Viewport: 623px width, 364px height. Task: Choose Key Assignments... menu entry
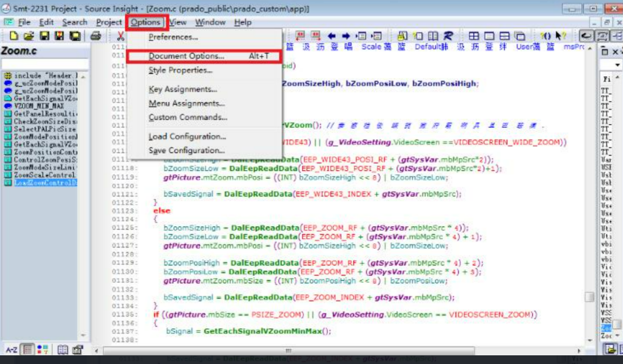183,89
